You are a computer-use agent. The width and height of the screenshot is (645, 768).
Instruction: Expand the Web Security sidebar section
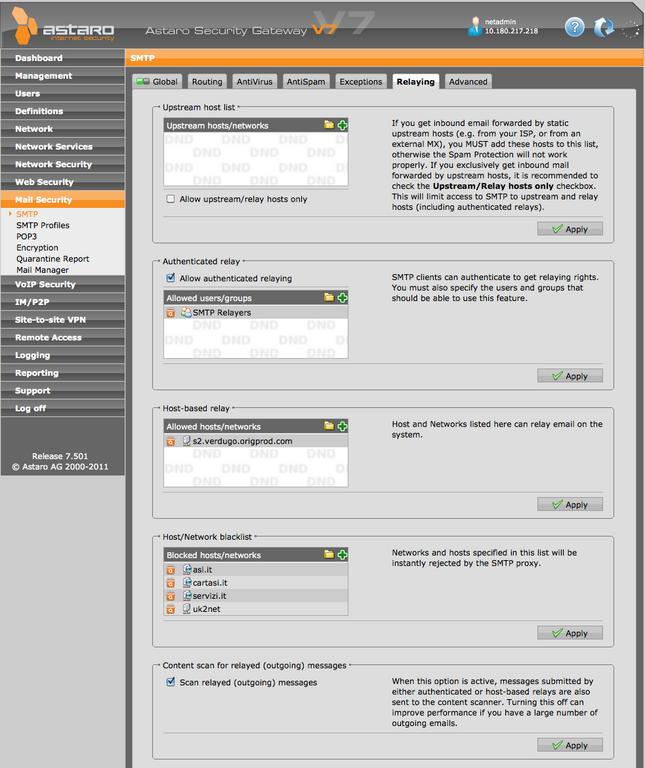tap(45, 182)
